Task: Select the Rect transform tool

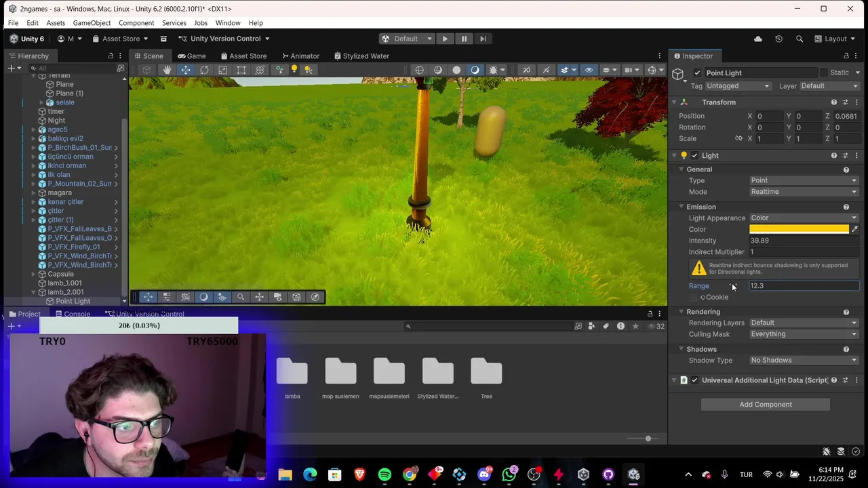Action: pyautogui.click(x=241, y=70)
